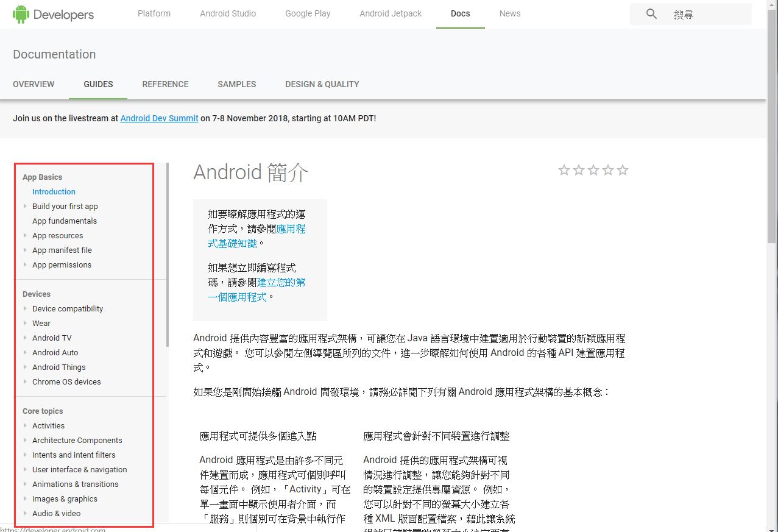Expand the Activities arrow
Screen dimensions: 778x532
click(x=25, y=425)
